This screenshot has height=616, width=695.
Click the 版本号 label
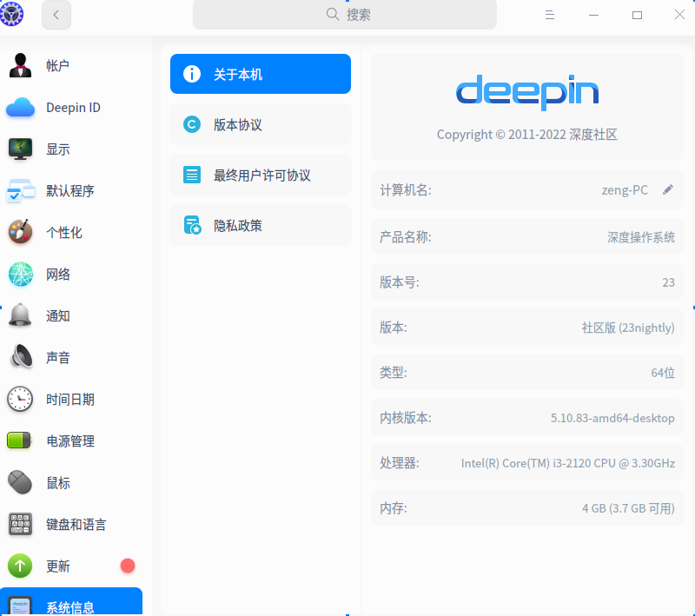pyautogui.click(x=400, y=282)
